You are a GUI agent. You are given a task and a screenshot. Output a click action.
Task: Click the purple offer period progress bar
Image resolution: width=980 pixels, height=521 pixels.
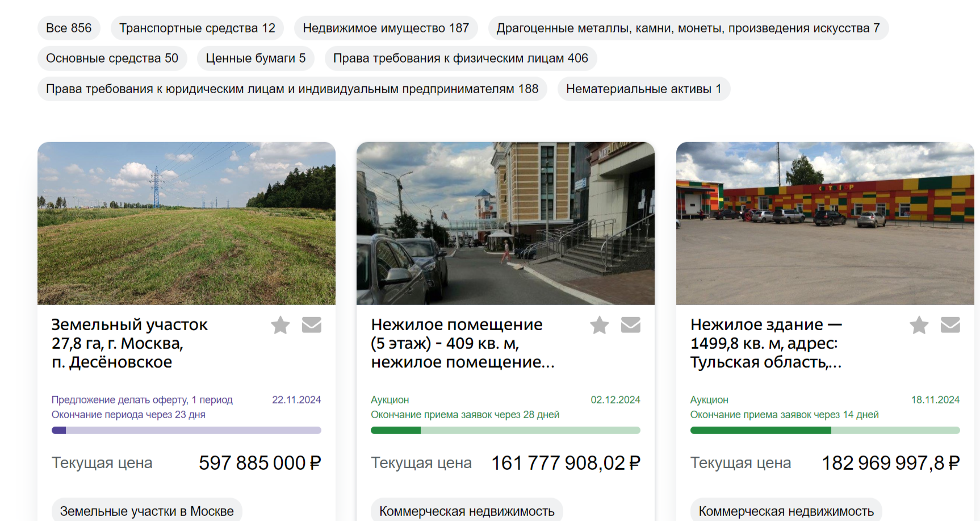[x=186, y=430]
